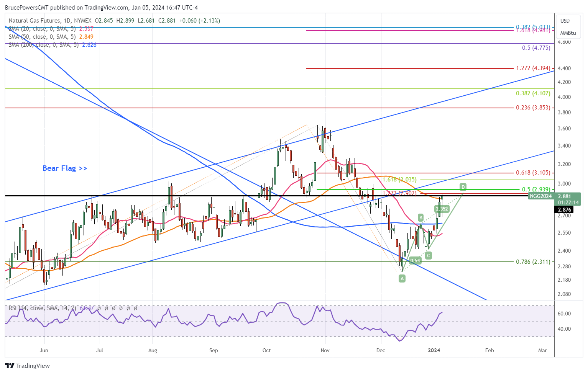Select the 0.618 (3.105) Fibonacci label

[x=533, y=173]
